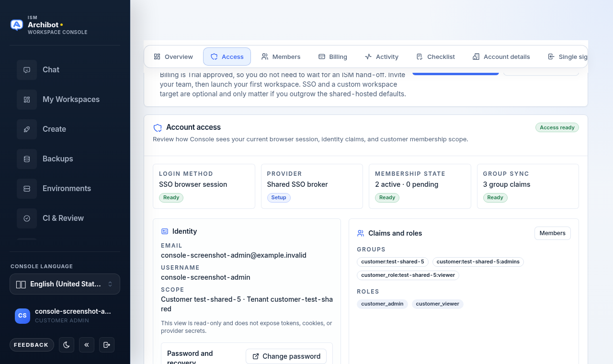Click the Scope customer test-shared-5 text
Screen dimensions: 613x364
(x=247, y=304)
